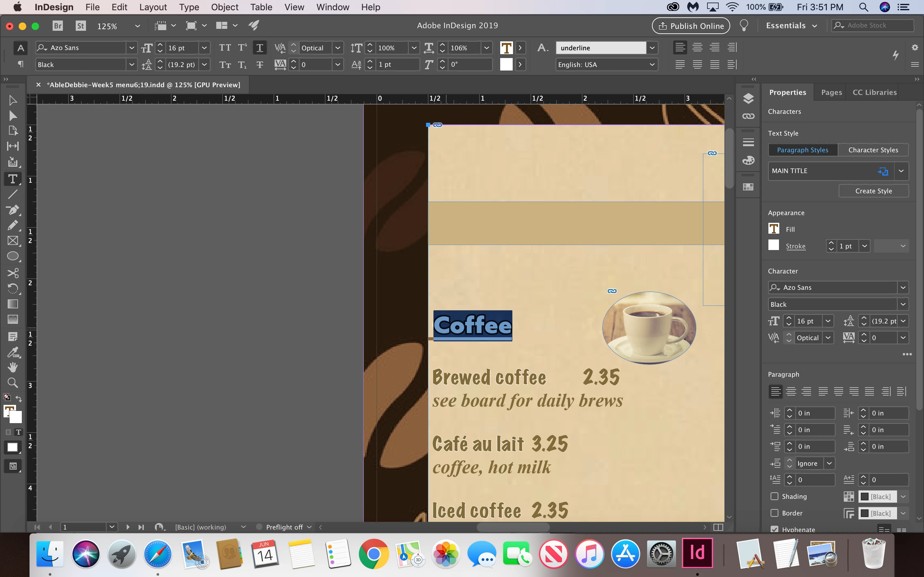Open the Layers panel icon
The width and height of the screenshot is (924, 577).
coord(748,98)
